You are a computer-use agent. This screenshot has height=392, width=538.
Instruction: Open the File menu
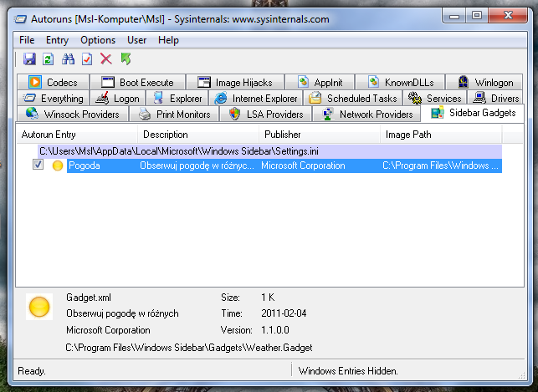pyautogui.click(x=27, y=40)
